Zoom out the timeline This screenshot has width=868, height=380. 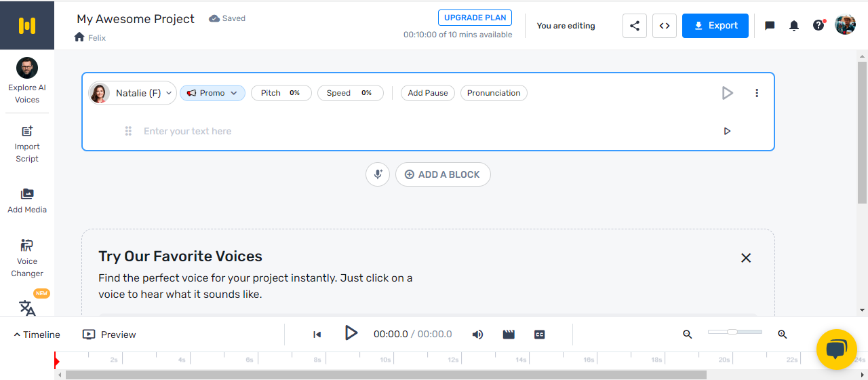tap(688, 334)
